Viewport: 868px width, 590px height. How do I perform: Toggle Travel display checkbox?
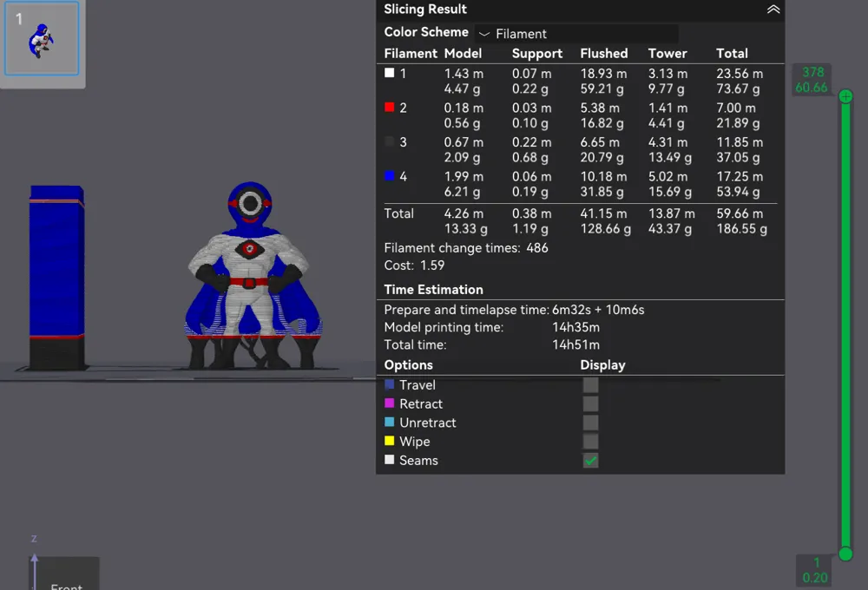coord(590,384)
